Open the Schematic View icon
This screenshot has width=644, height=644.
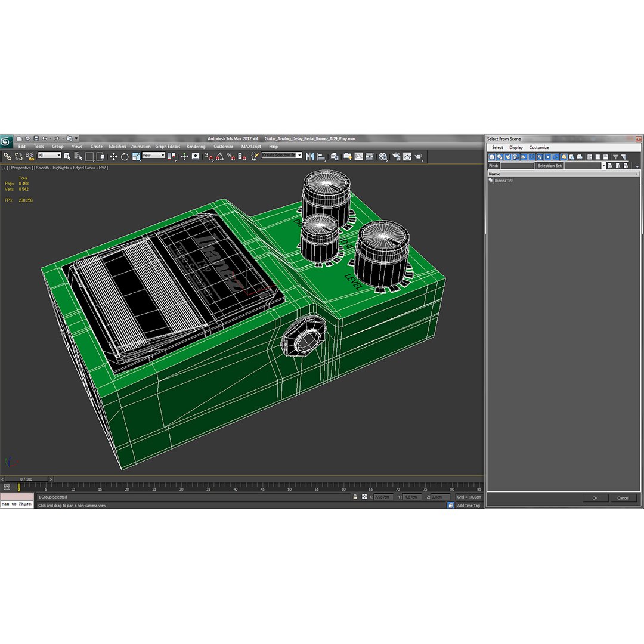(x=370, y=156)
